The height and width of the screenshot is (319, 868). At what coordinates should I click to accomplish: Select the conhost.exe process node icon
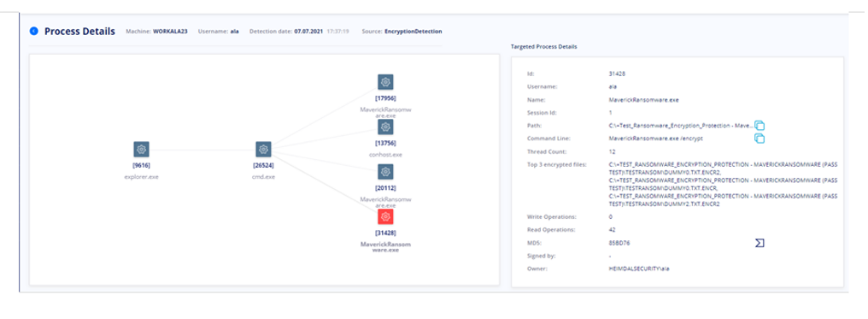385,127
